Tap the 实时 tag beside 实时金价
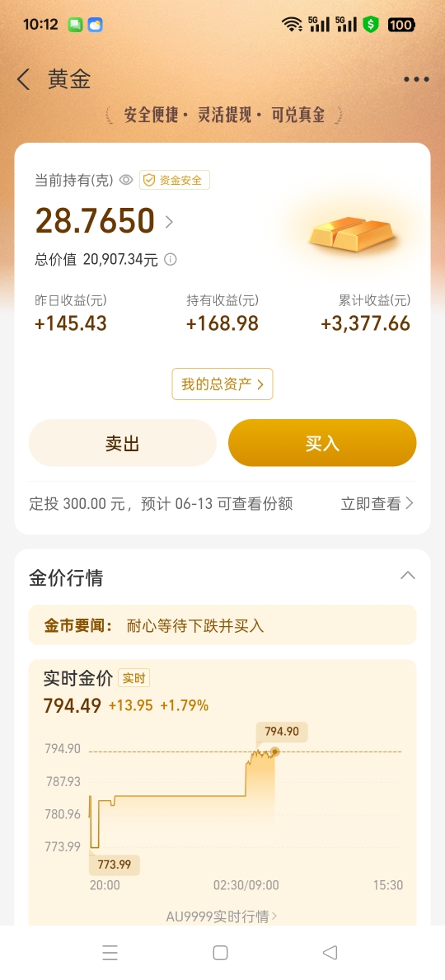Viewport: 445px width, 980px height. point(133,678)
